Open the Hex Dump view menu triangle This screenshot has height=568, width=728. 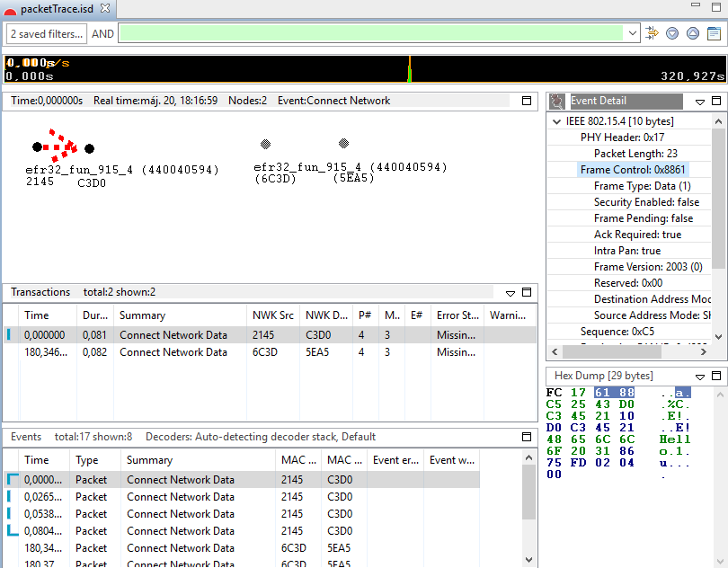[701, 377]
